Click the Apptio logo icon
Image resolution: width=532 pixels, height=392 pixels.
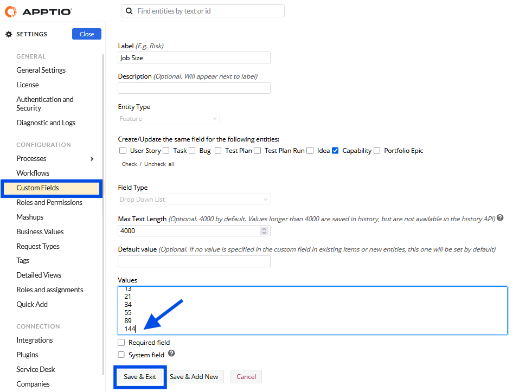10,11
